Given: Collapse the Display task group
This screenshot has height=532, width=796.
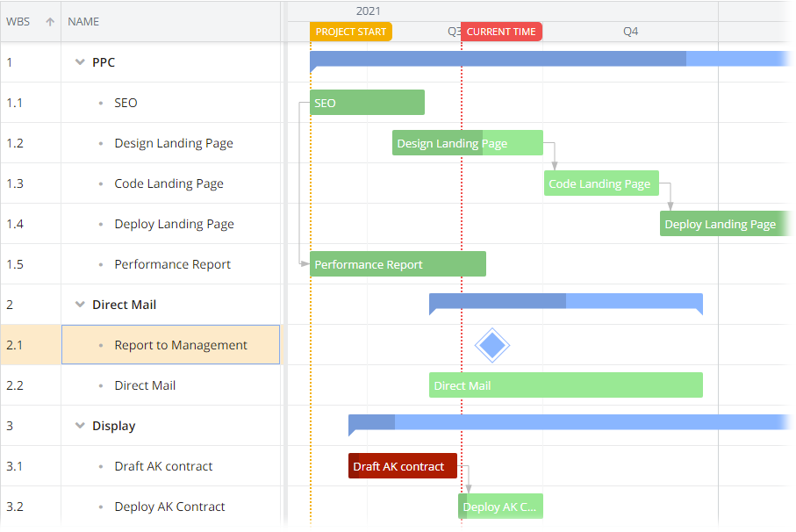Looking at the screenshot, I should (81, 426).
